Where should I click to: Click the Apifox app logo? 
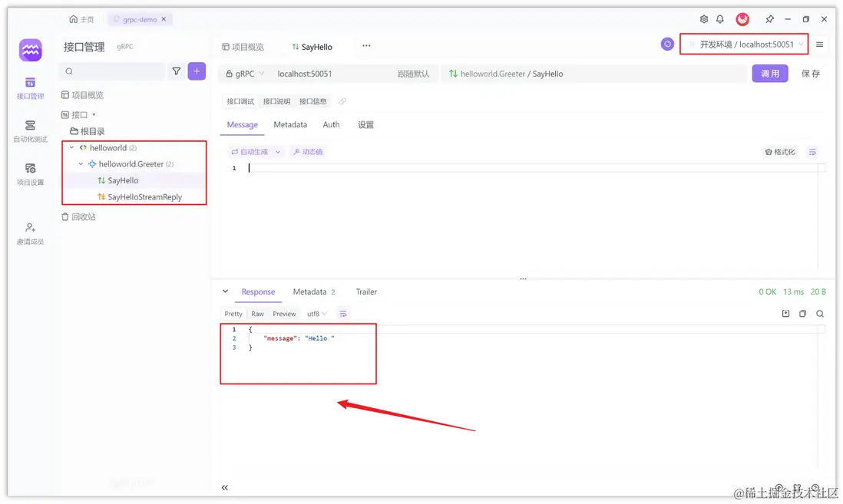[30, 50]
